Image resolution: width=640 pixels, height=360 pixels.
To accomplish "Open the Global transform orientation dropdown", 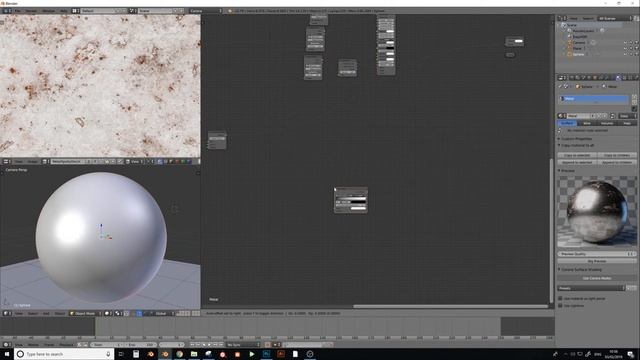I will pyautogui.click(x=165, y=313).
